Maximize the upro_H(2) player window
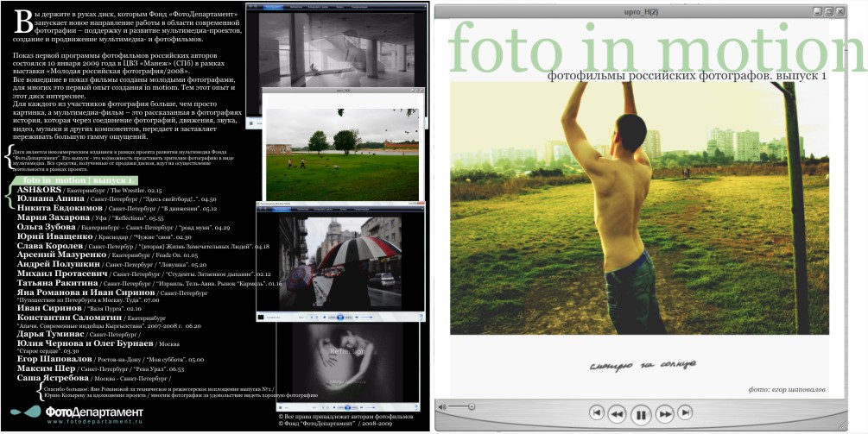 pyautogui.click(x=828, y=11)
